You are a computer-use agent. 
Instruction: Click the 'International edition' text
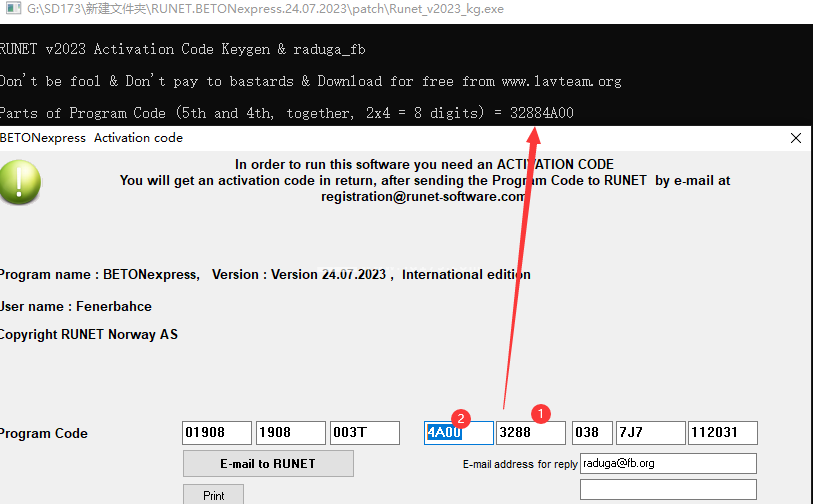pyautogui.click(x=466, y=274)
